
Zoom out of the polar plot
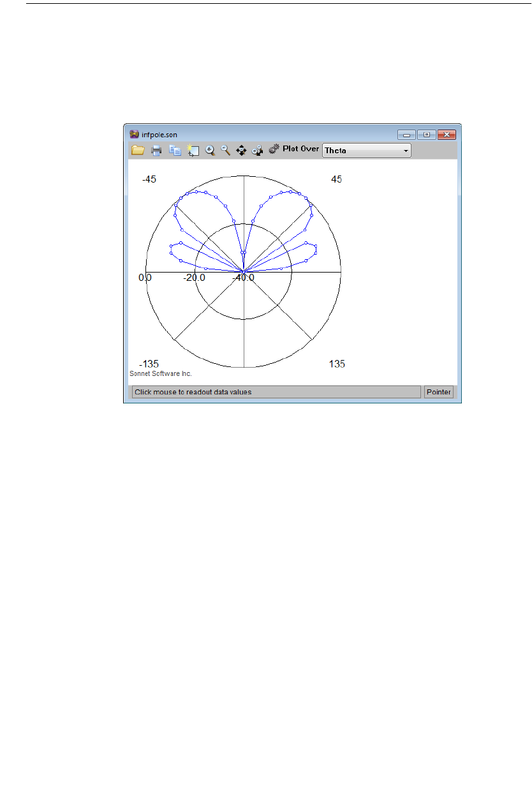(225, 151)
